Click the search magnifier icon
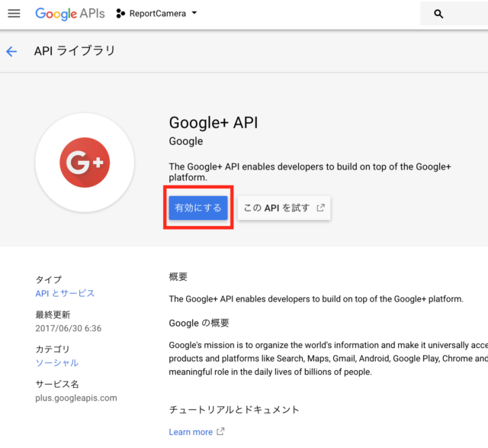 point(438,14)
